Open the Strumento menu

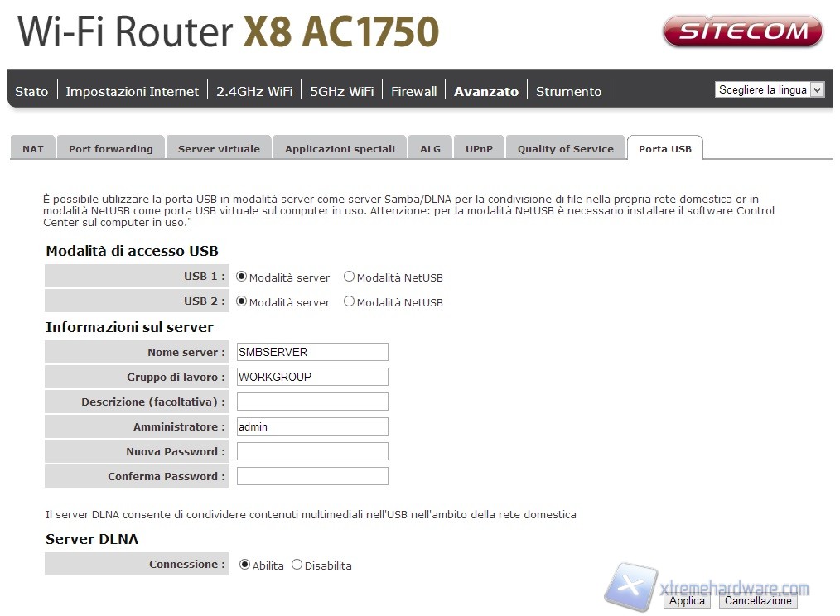569,92
